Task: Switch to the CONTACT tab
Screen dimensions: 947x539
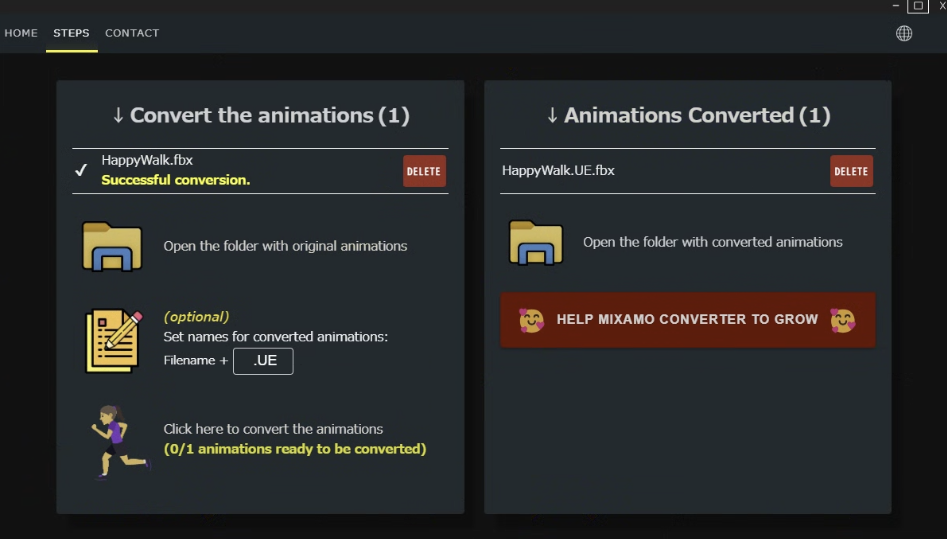Action: pyautogui.click(x=132, y=33)
